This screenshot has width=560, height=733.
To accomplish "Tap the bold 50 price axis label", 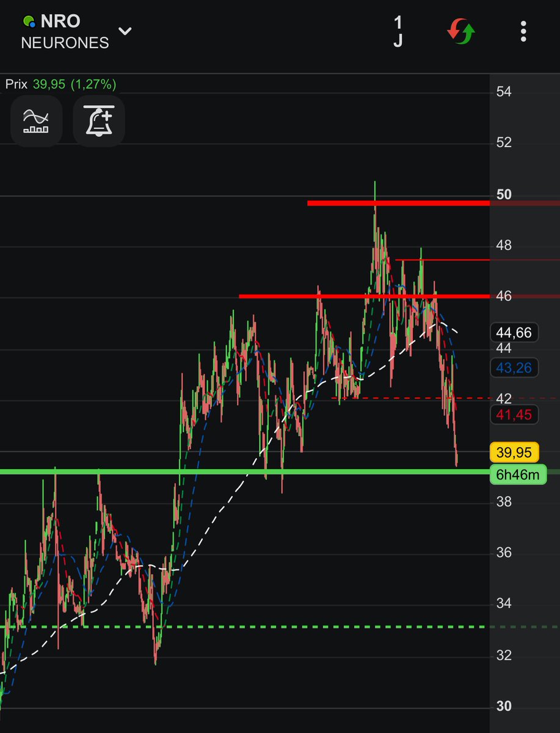I will [x=504, y=195].
